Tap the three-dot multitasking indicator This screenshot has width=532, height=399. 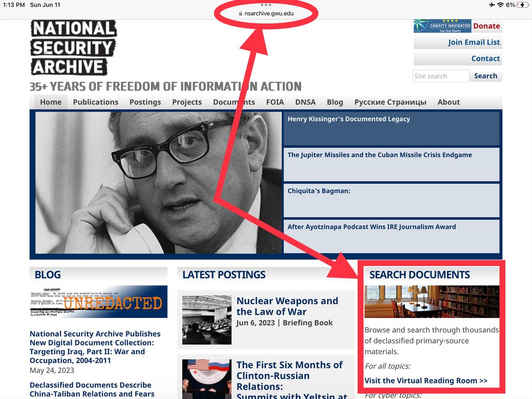pyautogui.click(x=265, y=5)
